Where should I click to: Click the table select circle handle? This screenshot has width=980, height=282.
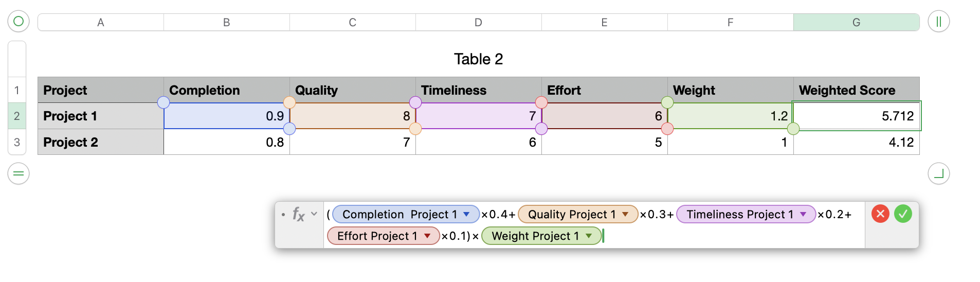tap(19, 22)
